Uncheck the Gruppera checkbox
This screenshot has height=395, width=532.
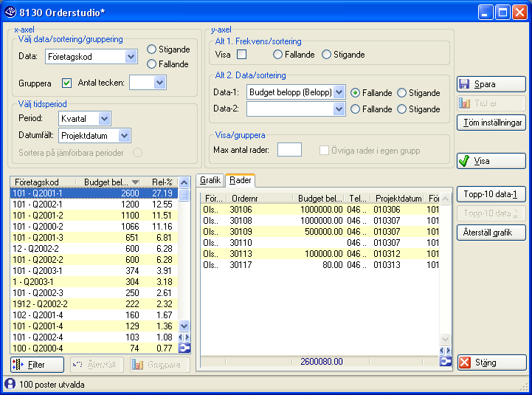pos(67,83)
